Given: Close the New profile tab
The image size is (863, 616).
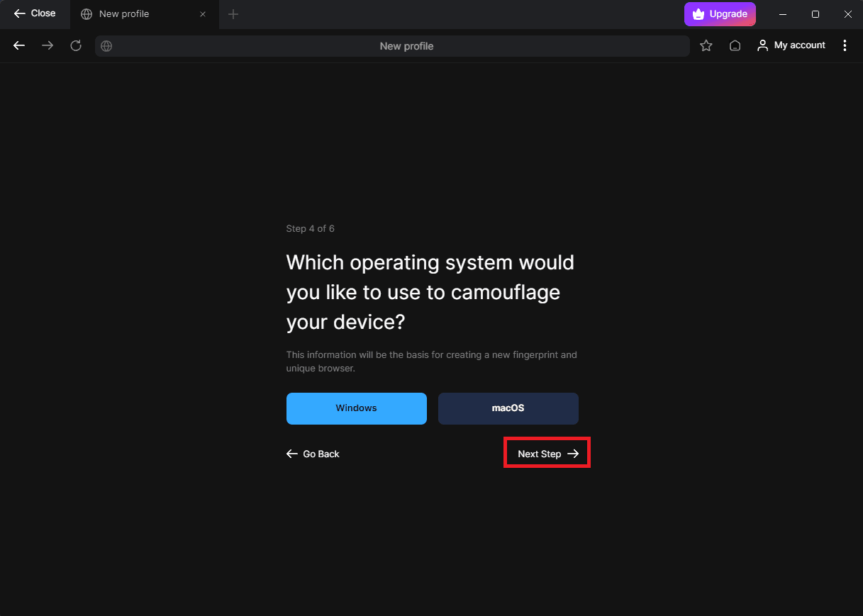Looking at the screenshot, I should (203, 14).
